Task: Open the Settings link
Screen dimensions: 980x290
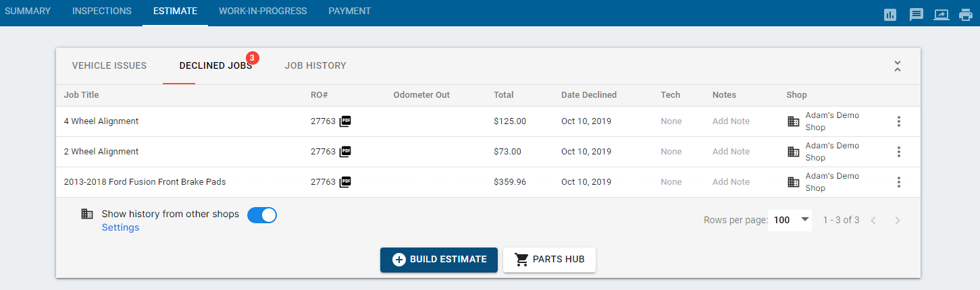Action: point(120,228)
